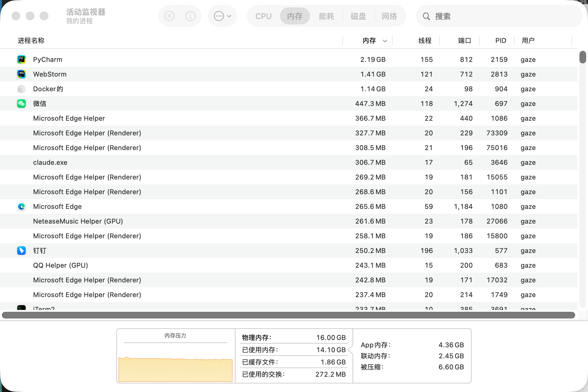This screenshot has height=392, width=588.
Task: Click the Microsoft Edge app icon
Action: pyautogui.click(x=21, y=206)
